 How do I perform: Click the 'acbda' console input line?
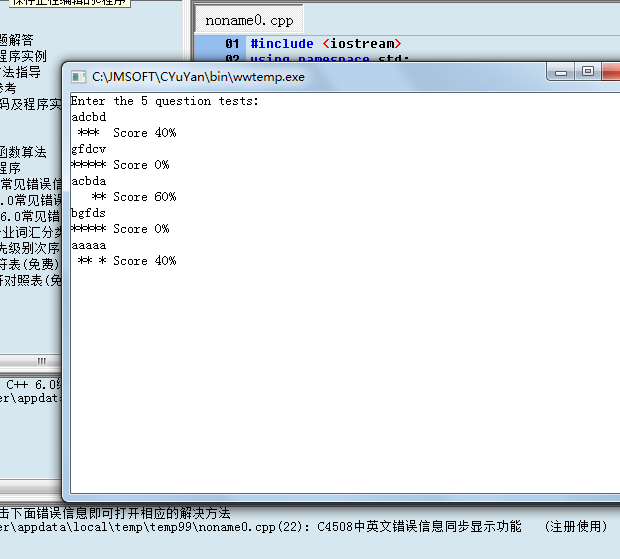(x=89, y=181)
